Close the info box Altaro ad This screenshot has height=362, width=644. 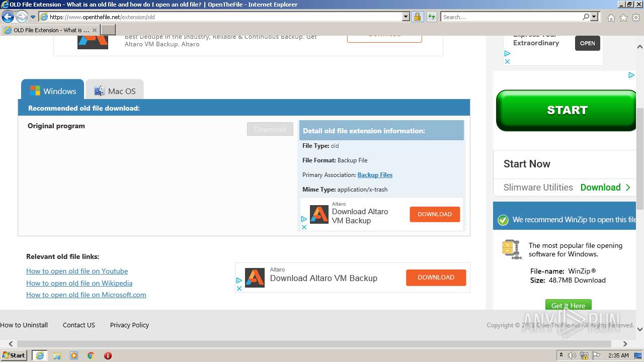tap(304, 227)
